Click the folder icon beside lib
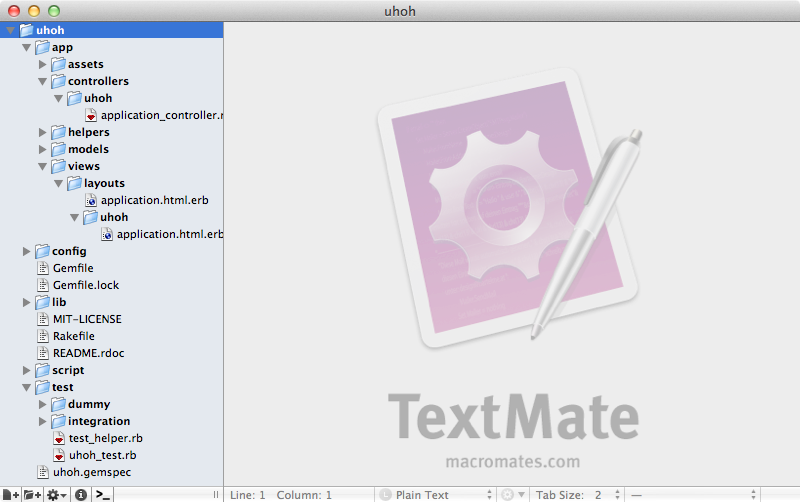This screenshot has width=800, height=502. pos(42,302)
